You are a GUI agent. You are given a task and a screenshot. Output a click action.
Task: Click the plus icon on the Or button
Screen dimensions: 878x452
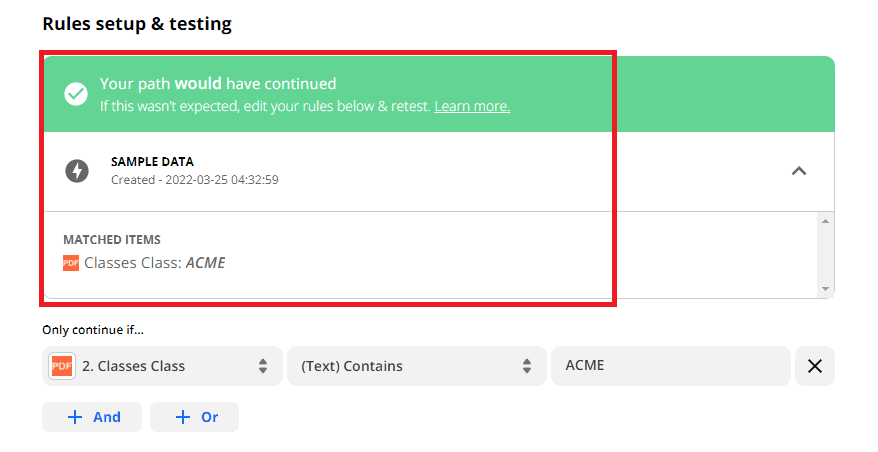coord(182,417)
